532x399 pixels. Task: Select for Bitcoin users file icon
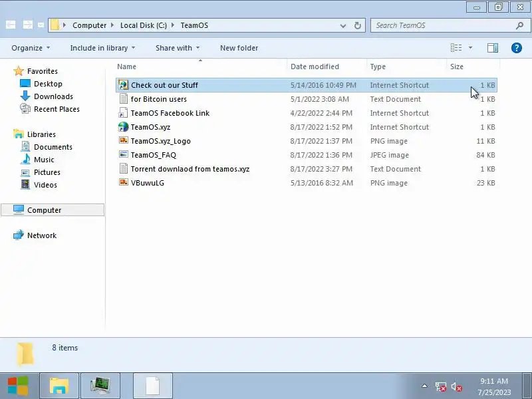[x=124, y=98]
